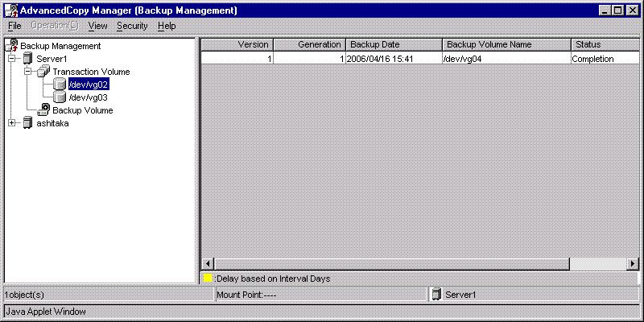Image resolution: width=644 pixels, height=322 pixels.
Task: Minimize the AdvancedCopy Manager window
Action: pyautogui.click(x=605, y=11)
